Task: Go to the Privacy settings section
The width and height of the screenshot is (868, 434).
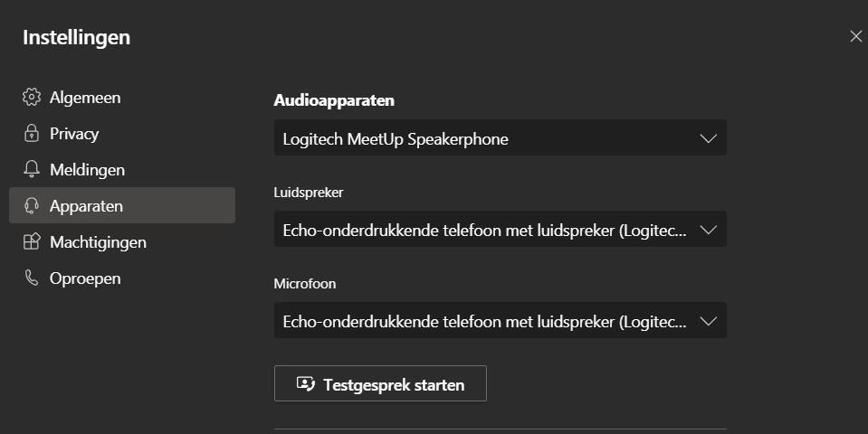Action: [74, 134]
